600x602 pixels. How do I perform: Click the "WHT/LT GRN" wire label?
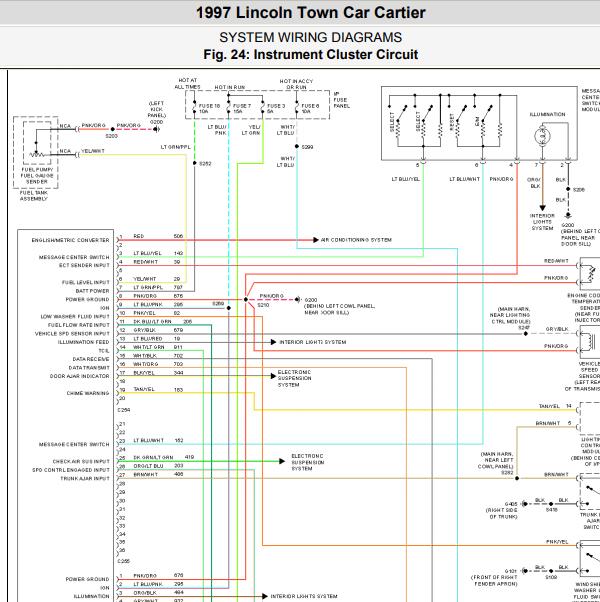[149, 347]
